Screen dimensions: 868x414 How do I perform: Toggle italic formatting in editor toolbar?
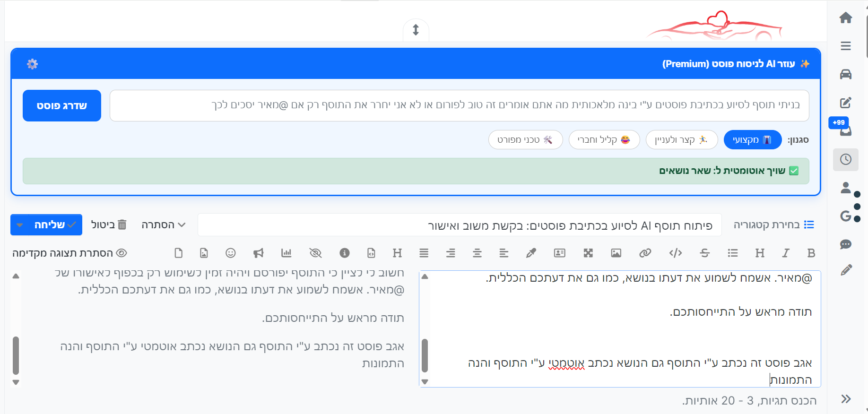tap(785, 253)
